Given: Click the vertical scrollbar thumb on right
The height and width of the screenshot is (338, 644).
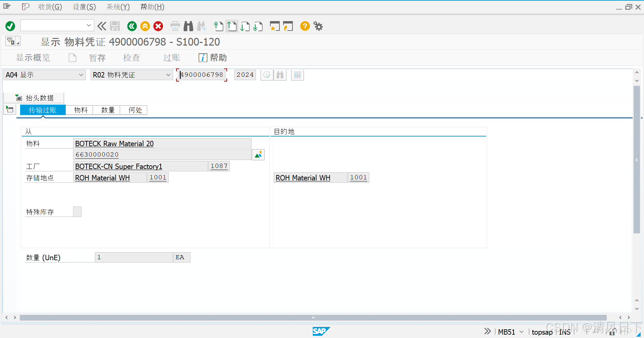Looking at the screenshot, I should [637, 160].
